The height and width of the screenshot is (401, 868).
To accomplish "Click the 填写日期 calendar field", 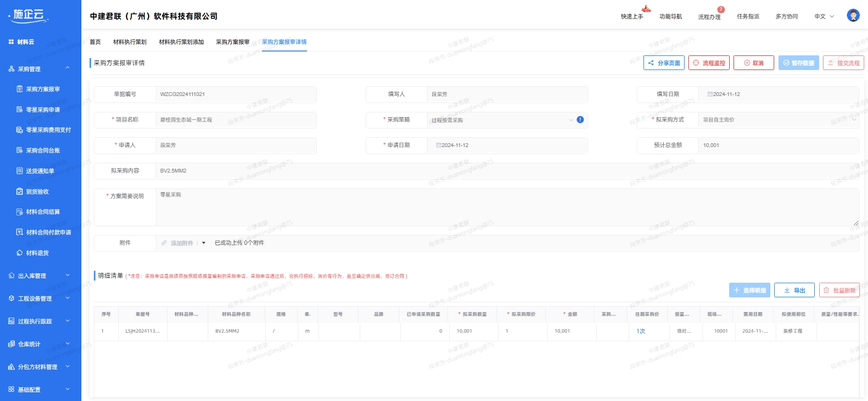I will (777, 94).
